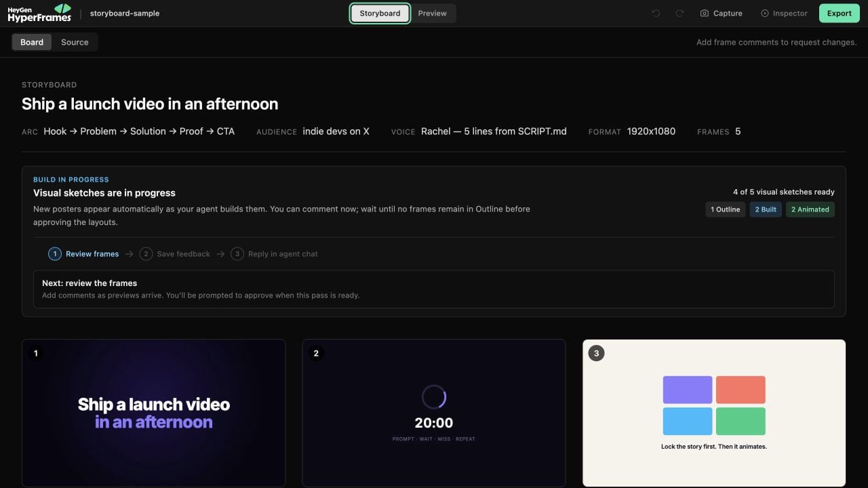Click the PROMPT · WAIT · MISS · REPEAT caption
This screenshot has width=868, height=488.
click(x=434, y=439)
